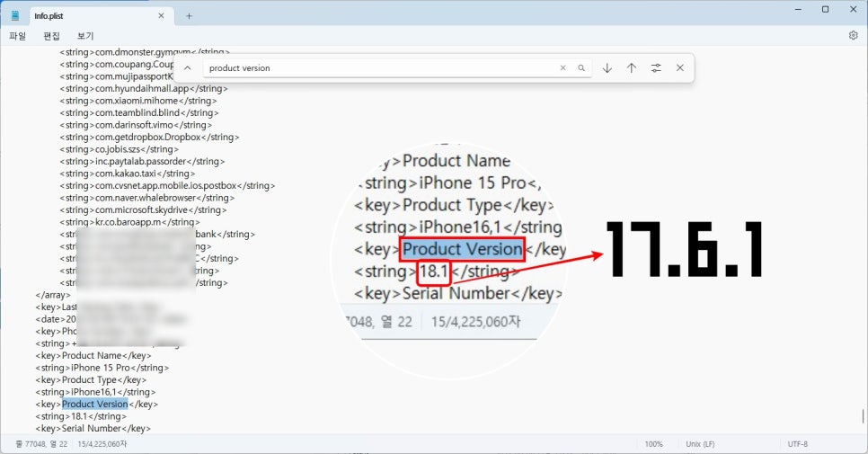Open Notepad settings gear icon
This screenshot has width=868, height=454.
pyautogui.click(x=853, y=35)
